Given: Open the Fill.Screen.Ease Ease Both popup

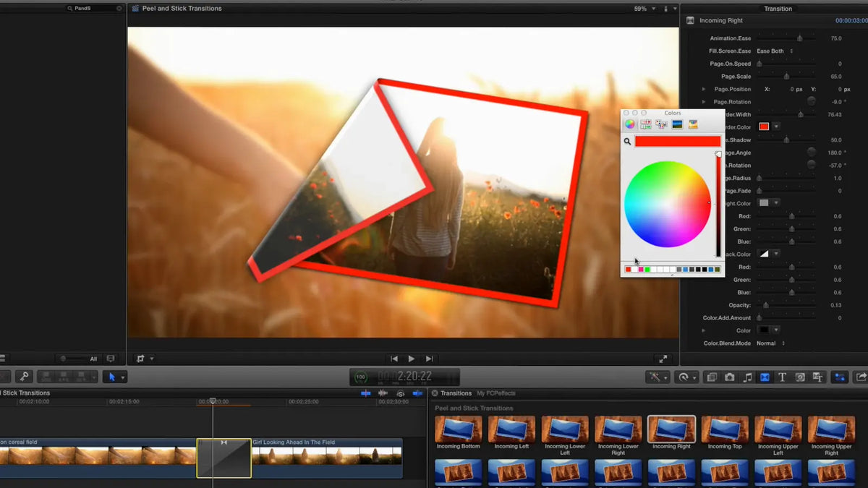Looking at the screenshot, I should pos(775,51).
